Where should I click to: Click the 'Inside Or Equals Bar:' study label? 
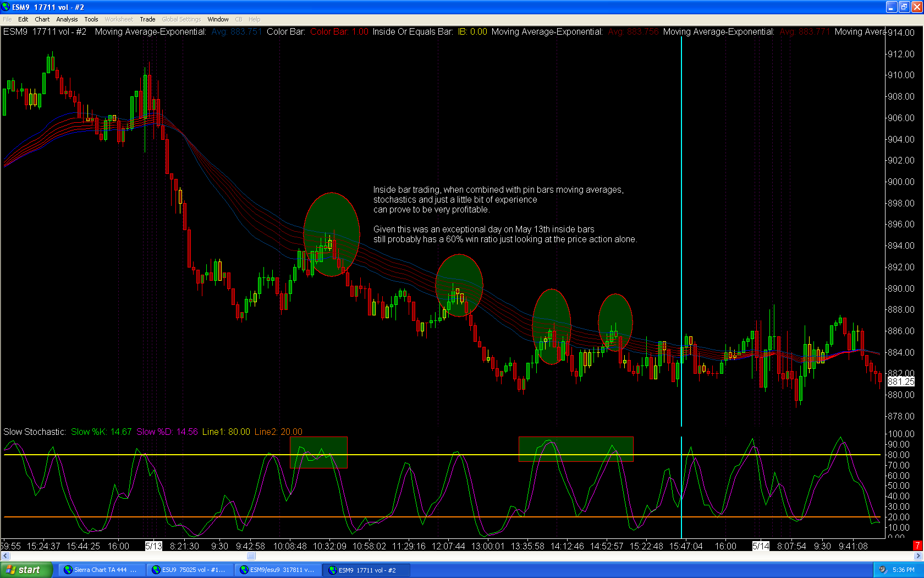[413, 32]
